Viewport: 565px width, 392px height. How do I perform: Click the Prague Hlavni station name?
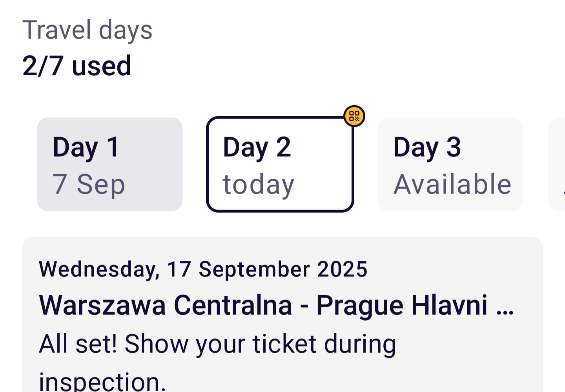[x=402, y=305]
